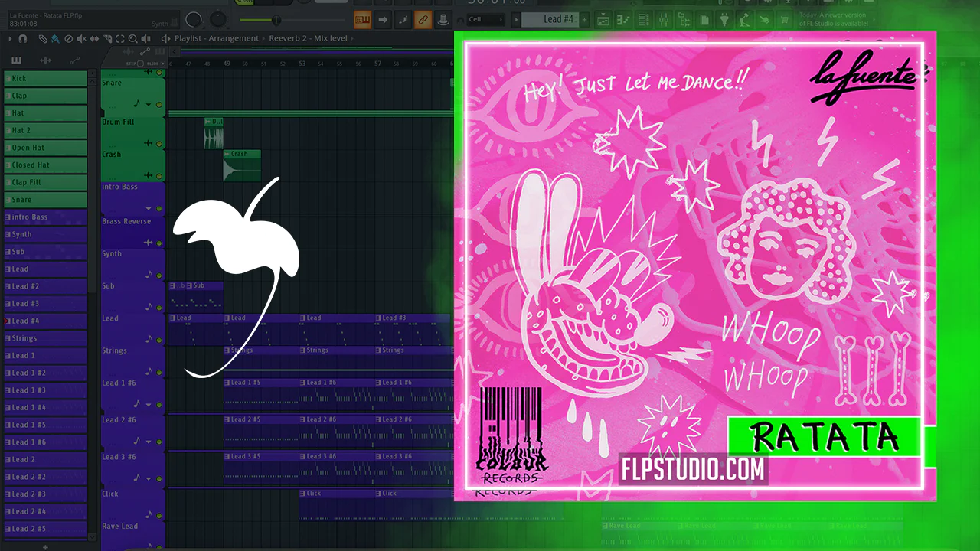Image resolution: width=980 pixels, height=551 pixels.
Task: Mute the Lead 1 #6 track
Action: [x=159, y=404]
